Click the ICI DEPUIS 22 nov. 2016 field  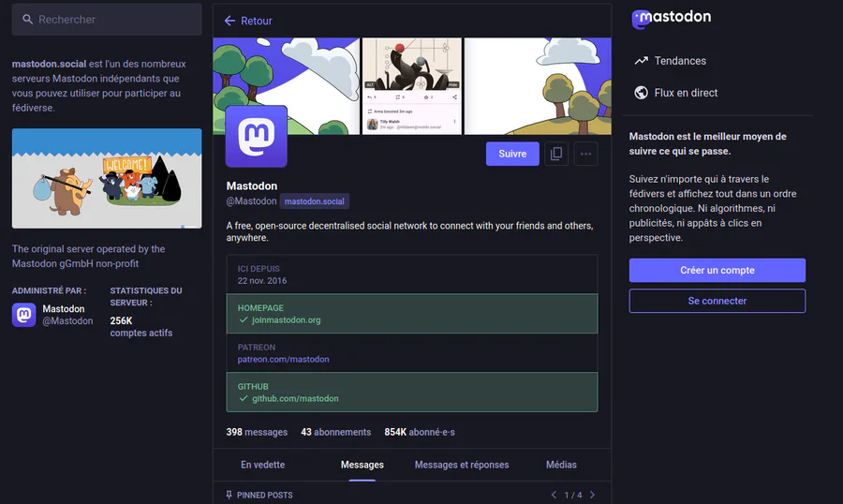(x=412, y=274)
